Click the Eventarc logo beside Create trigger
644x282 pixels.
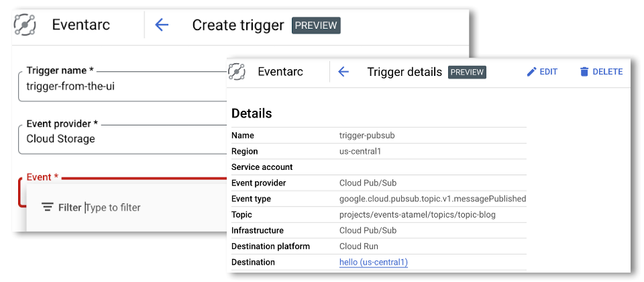(x=25, y=25)
